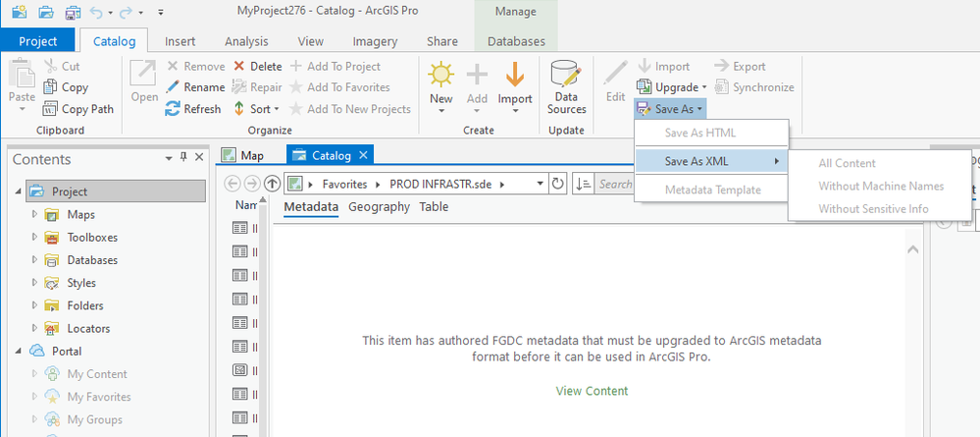Open the Geography tab
This screenshot has height=437, width=980.
coord(379,206)
